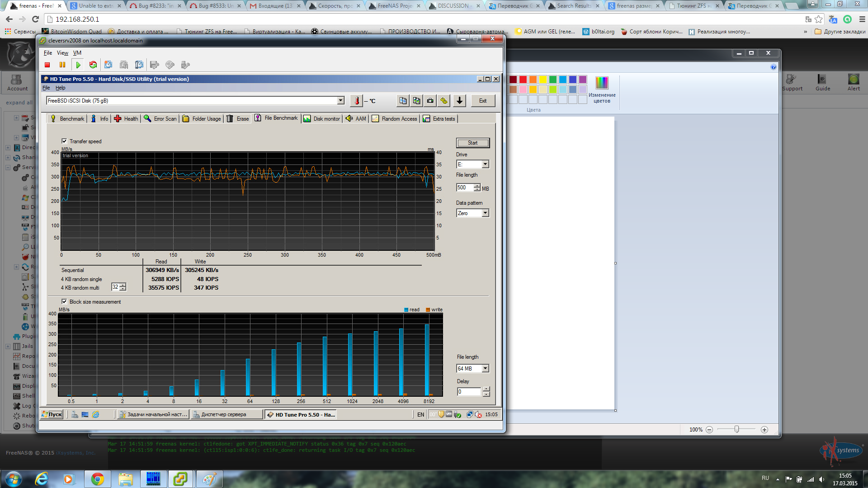Click the HD Tune down-arrow minimize-to-tray icon
This screenshot has height=488, width=868.
459,101
